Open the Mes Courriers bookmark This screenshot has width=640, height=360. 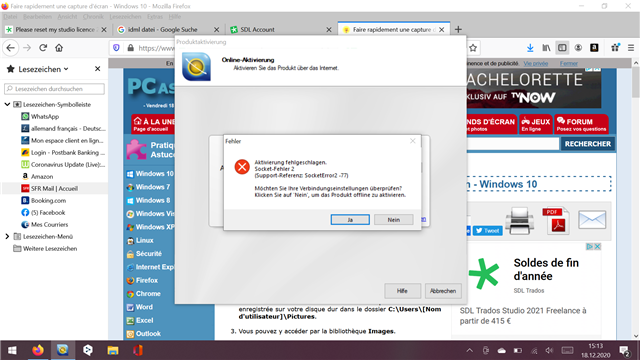[x=49, y=224]
